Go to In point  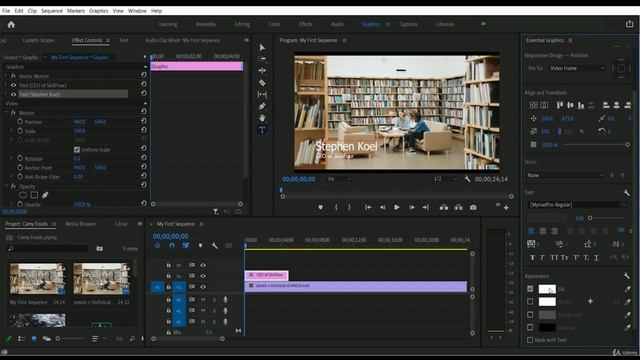point(368,207)
